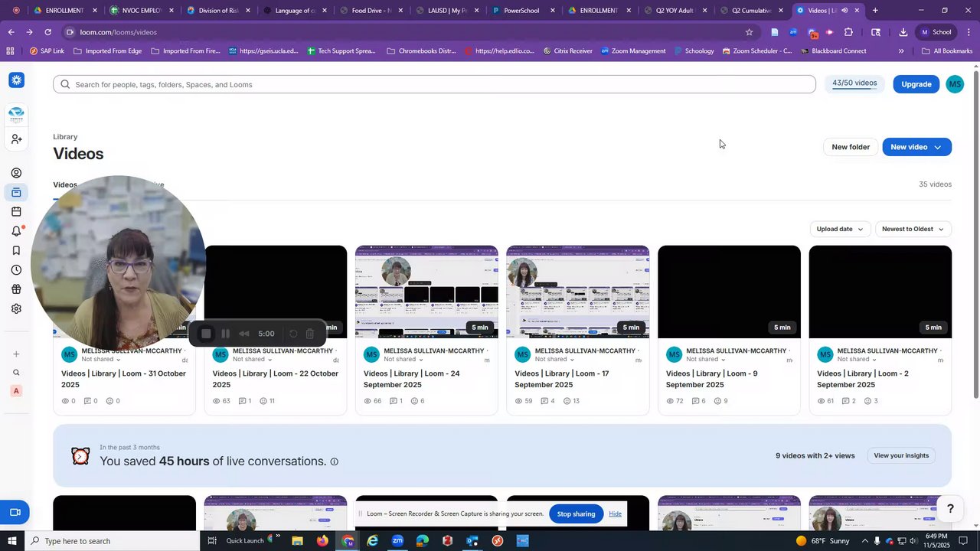The width and height of the screenshot is (980, 551).
Task: Expand Not shared on 24 September video
Action: pos(403,359)
